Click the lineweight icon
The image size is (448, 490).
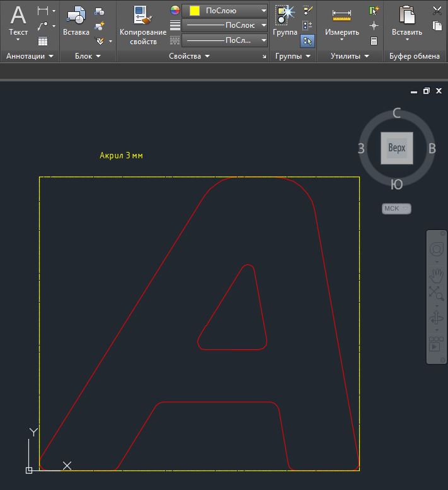pos(175,25)
